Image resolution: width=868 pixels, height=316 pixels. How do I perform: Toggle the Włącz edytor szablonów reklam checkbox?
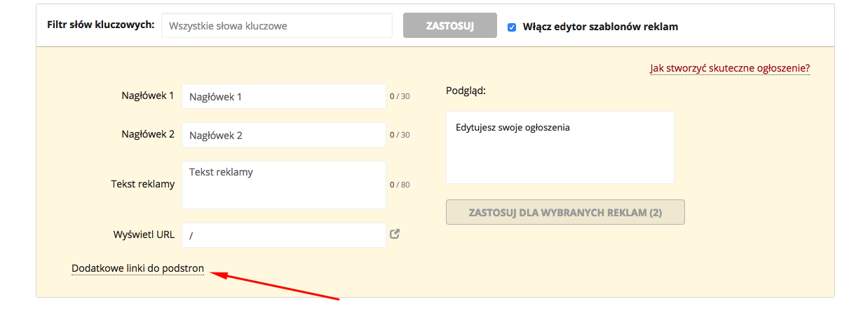pos(512,27)
